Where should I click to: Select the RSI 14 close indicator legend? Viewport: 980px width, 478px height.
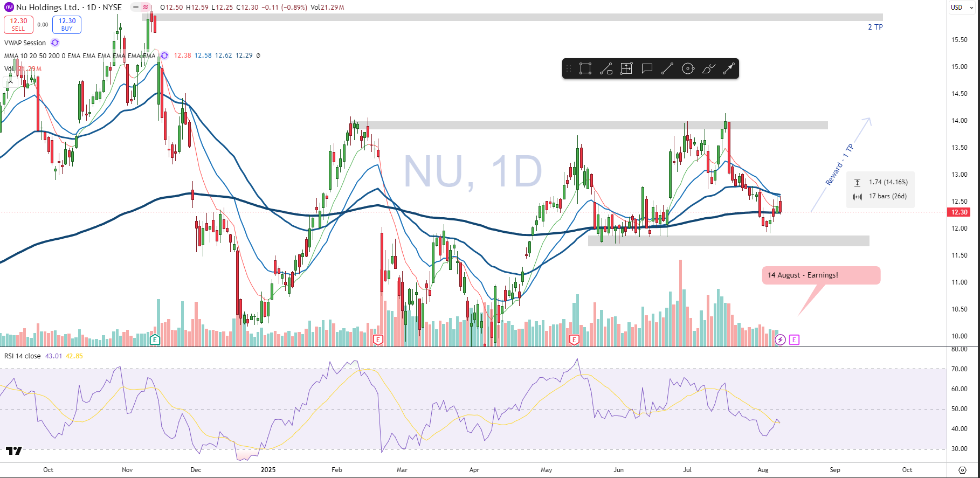click(23, 356)
